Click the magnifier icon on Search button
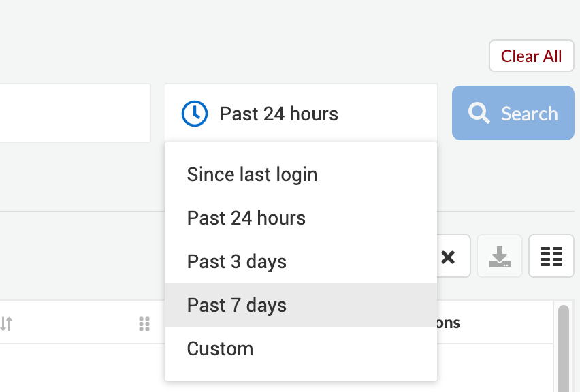The image size is (580, 392). point(479,114)
